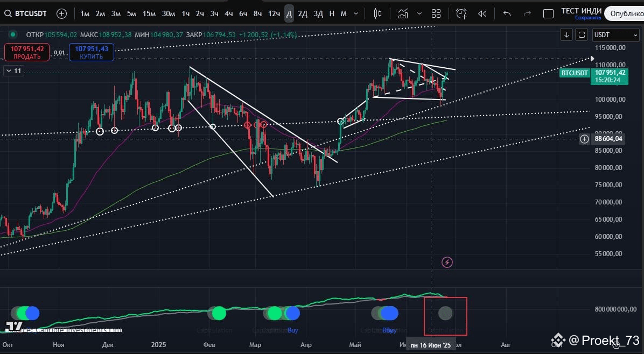This screenshot has height=354, width=644.
Task: Switch to the 4ч timeframe
Action: pos(229,14)
